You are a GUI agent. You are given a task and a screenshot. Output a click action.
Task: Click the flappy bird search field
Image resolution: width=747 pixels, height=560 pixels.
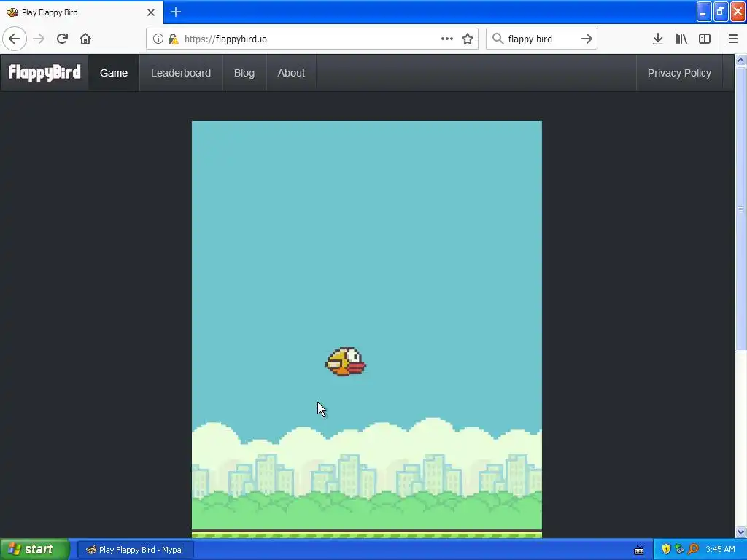pyautogui.click(x=541, y=39)
